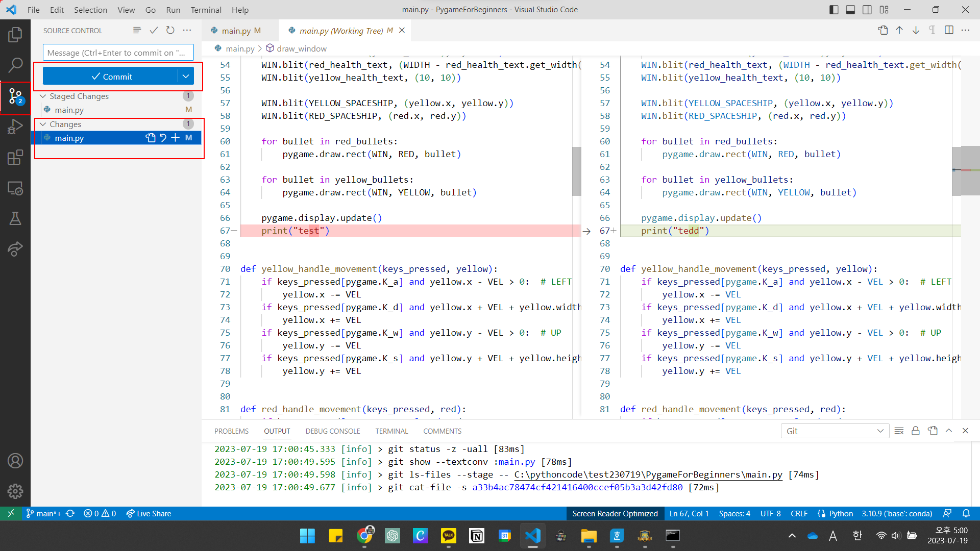Image resolution: width=980 pixels, height=551 pixels.
Task: Click Refresh icon in Source Control header
Action: pyautogui.click(x=170, y=31)
